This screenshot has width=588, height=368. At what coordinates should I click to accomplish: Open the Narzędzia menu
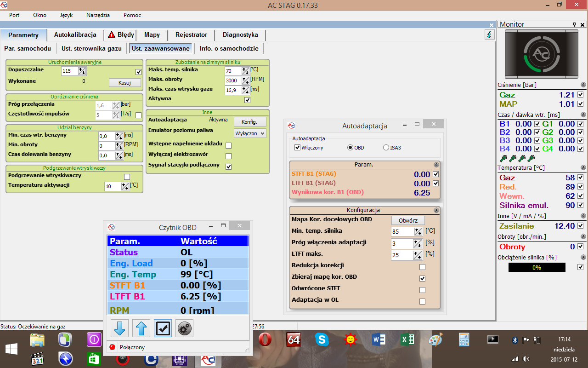click(x=98, y=15)
